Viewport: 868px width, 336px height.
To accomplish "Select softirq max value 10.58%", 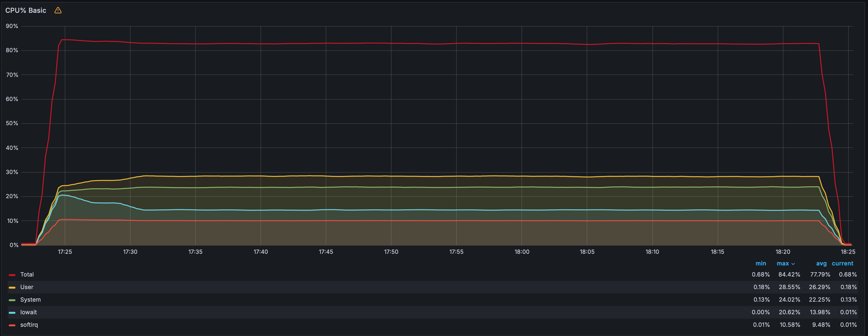I will click(x=790, y=325).
